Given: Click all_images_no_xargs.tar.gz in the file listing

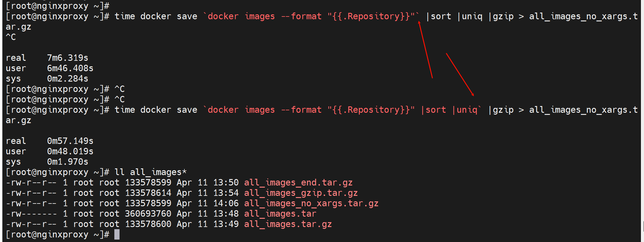Looking at the screenshot, I should (311, 204).
